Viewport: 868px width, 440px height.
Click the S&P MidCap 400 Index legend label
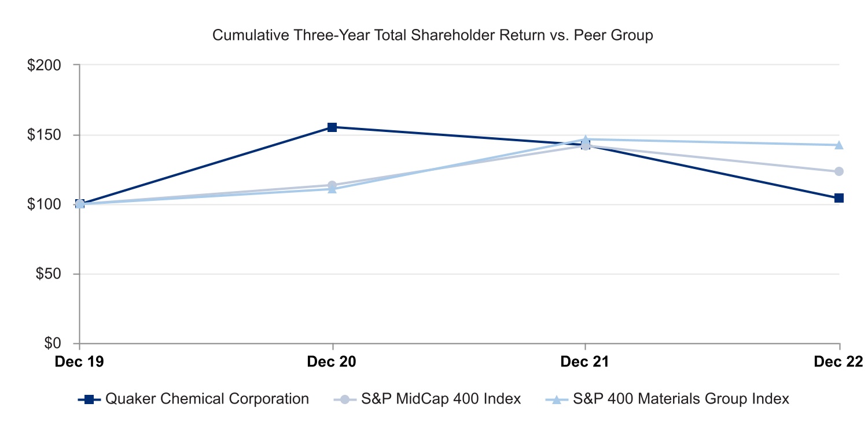point(441,399)
